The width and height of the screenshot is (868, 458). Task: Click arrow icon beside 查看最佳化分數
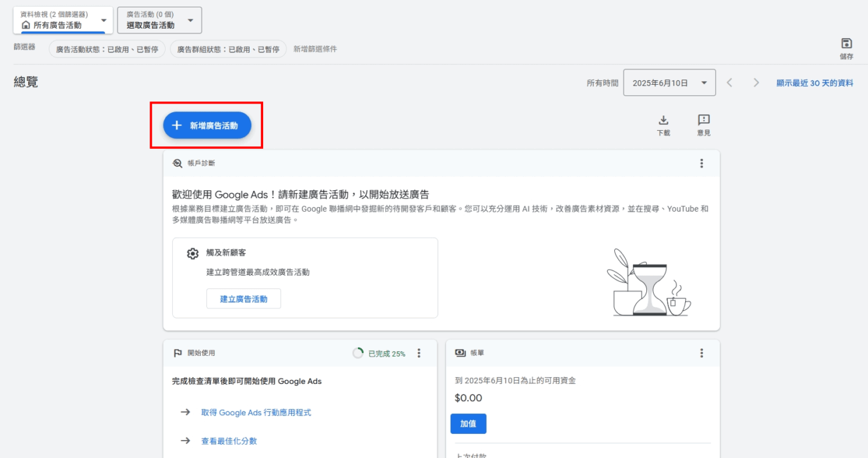coord(186,441)
